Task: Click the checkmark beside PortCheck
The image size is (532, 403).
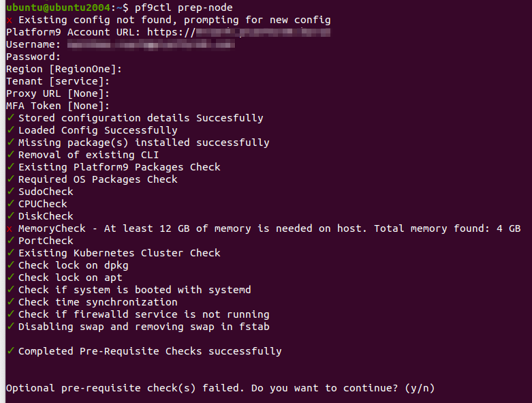Action: (x=10, y=241)
